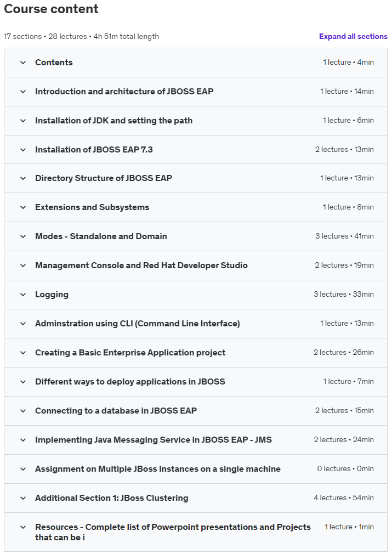Click '0 lectures • 0min' text
Image resolution: width=392 pixels, height=554 pixels.
(345, 469)
